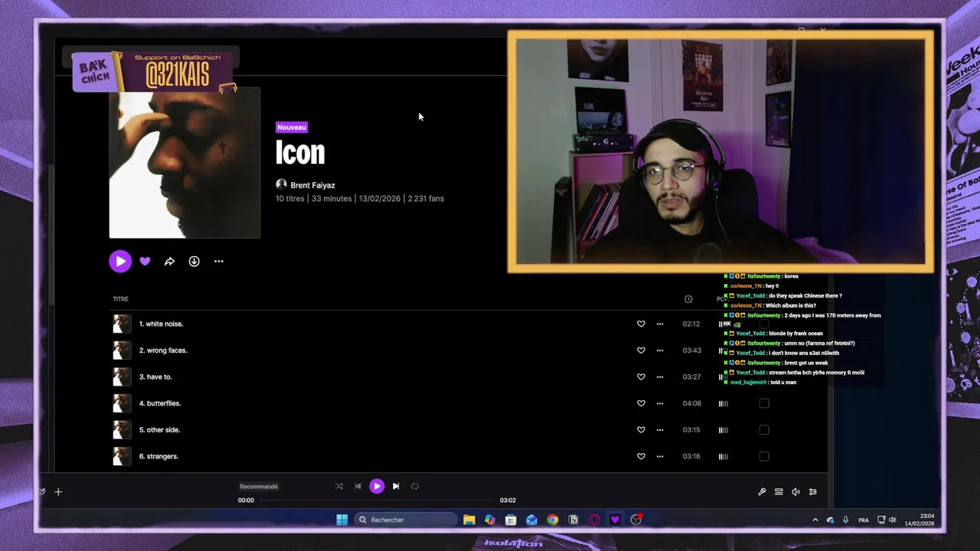
Task: Skip to the next track
Action: [x=396, y=486]
